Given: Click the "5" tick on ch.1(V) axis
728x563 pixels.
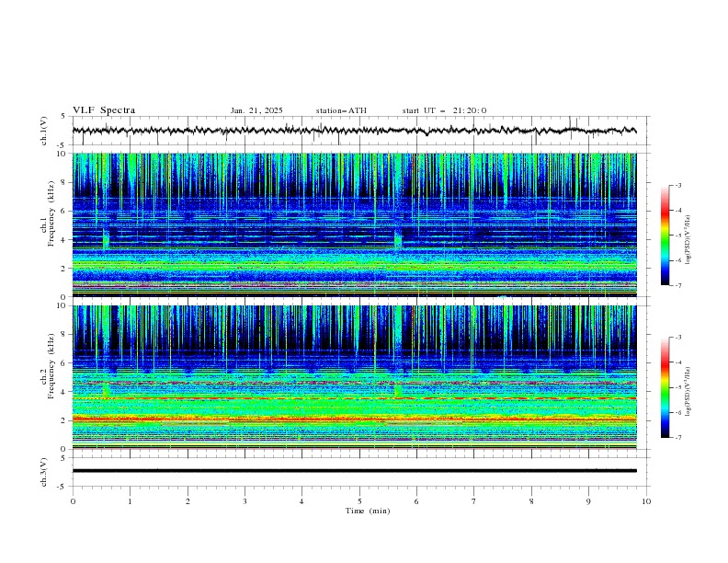Looking at the screenshot, I should [63, 117].
